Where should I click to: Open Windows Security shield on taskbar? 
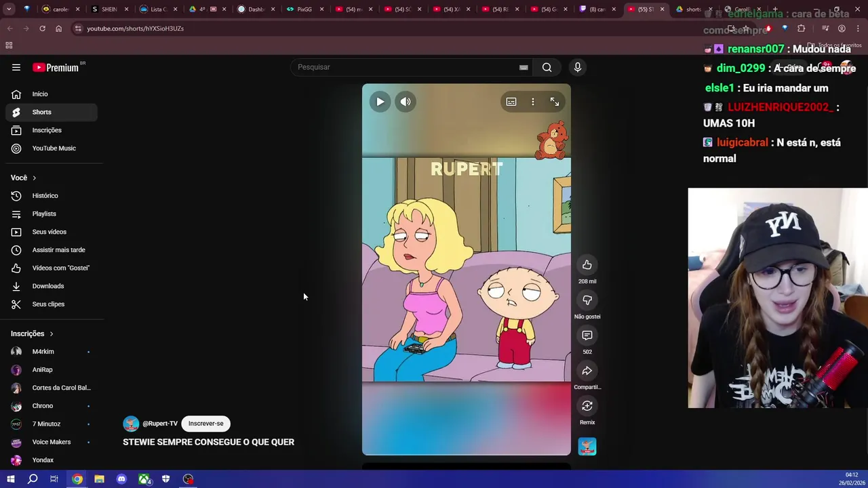point(166,479)
